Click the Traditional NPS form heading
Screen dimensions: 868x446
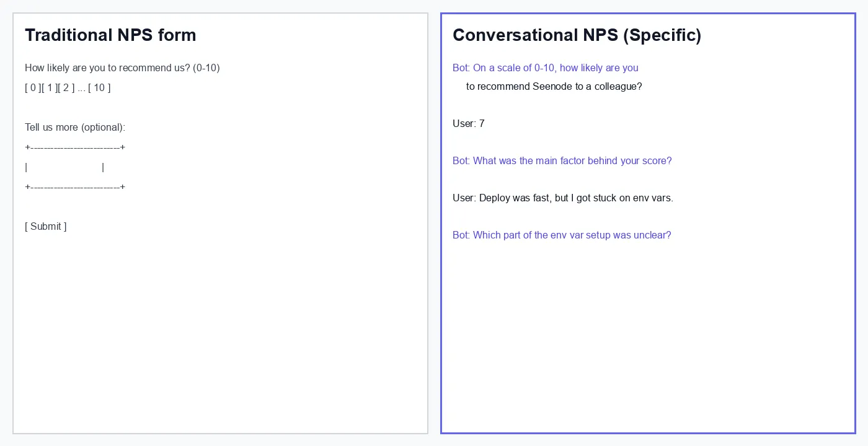110,35
